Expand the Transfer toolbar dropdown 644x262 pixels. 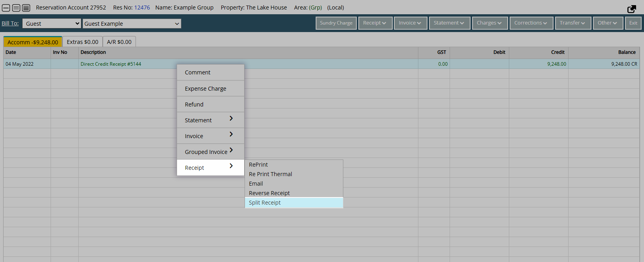point(573,23)
